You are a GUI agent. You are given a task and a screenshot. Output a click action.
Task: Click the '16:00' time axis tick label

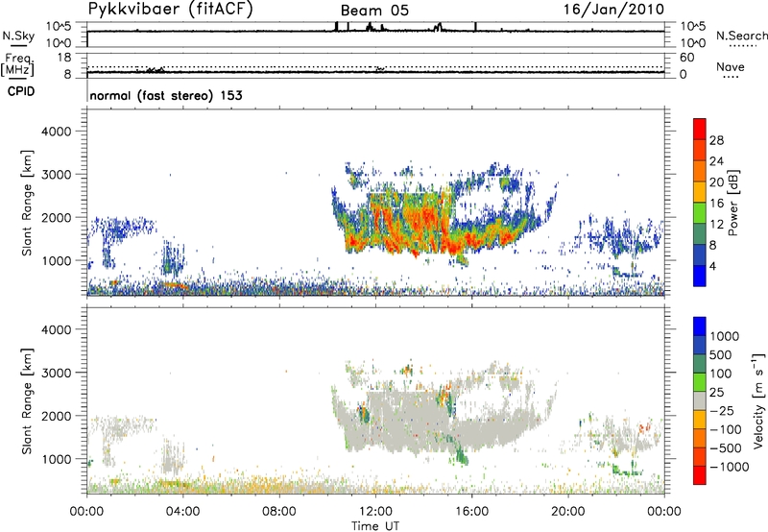pyautogui.click(x=471, y=512)
